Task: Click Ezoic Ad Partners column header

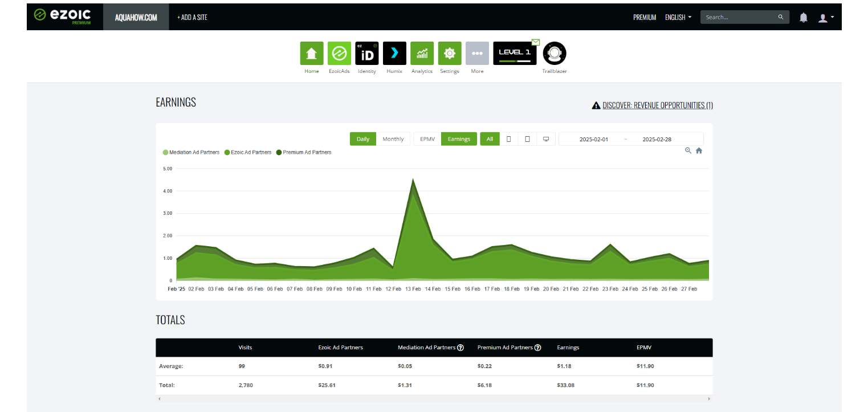Action: point(340,348)
